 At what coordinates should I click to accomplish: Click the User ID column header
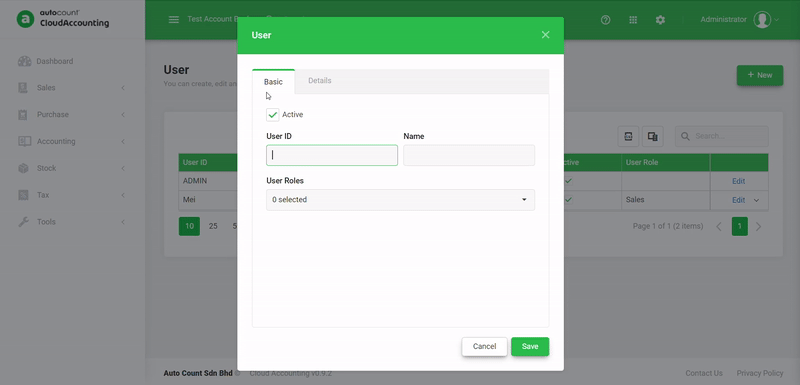click(208, 163)
